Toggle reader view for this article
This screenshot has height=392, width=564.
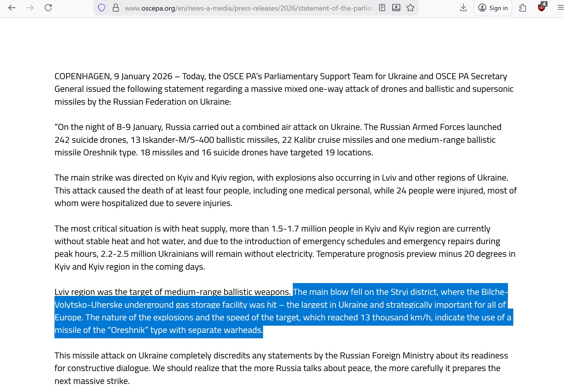(382, 8)
